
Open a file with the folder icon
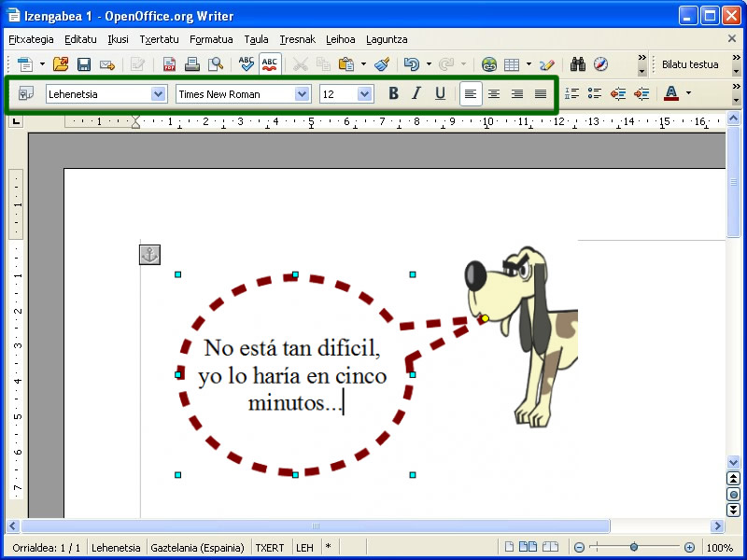(x=61, y=64)
